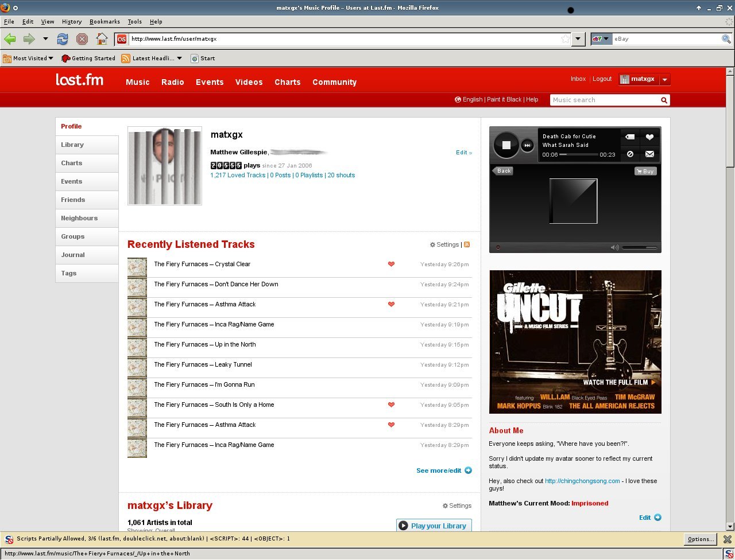Reload the current page
This screenshot has width=735, height=560.
[x=63, y=39]
